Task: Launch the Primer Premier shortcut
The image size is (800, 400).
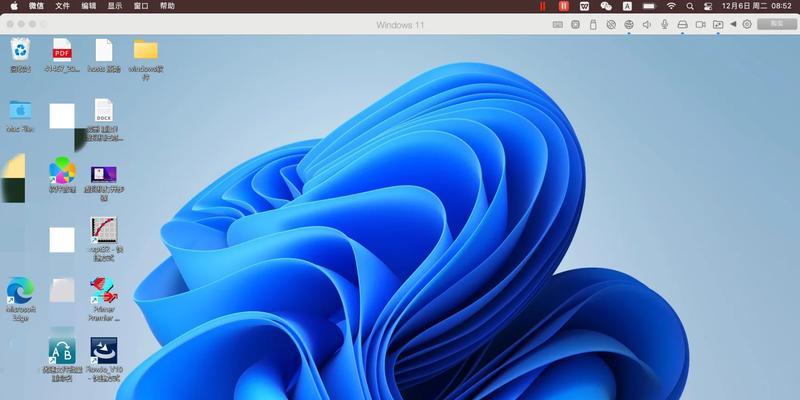Action: 104,299
